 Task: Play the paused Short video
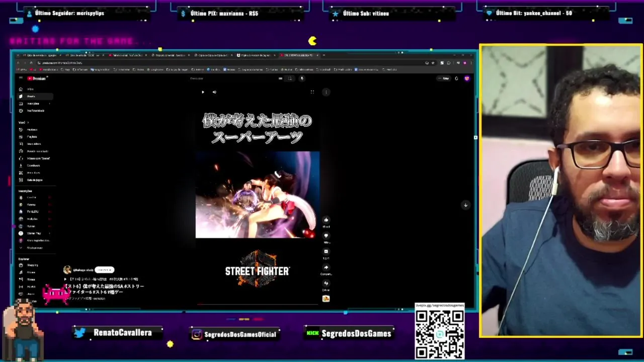point(203,92)
